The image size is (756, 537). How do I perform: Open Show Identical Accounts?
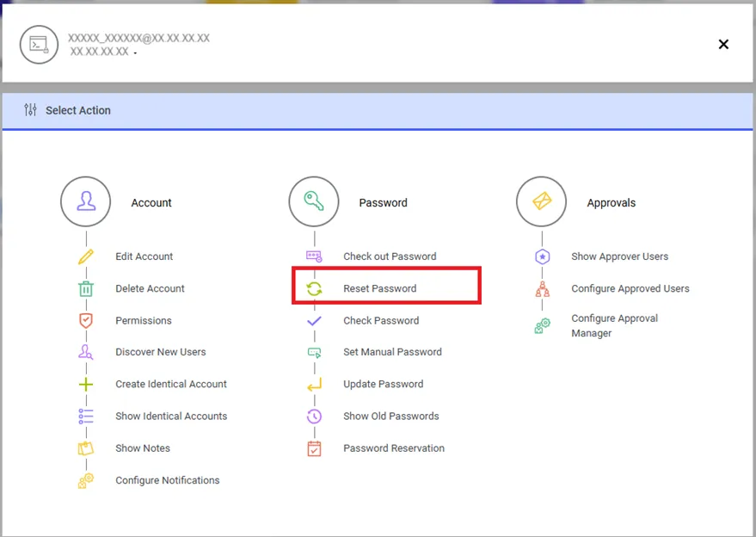(x=171, y=417)
